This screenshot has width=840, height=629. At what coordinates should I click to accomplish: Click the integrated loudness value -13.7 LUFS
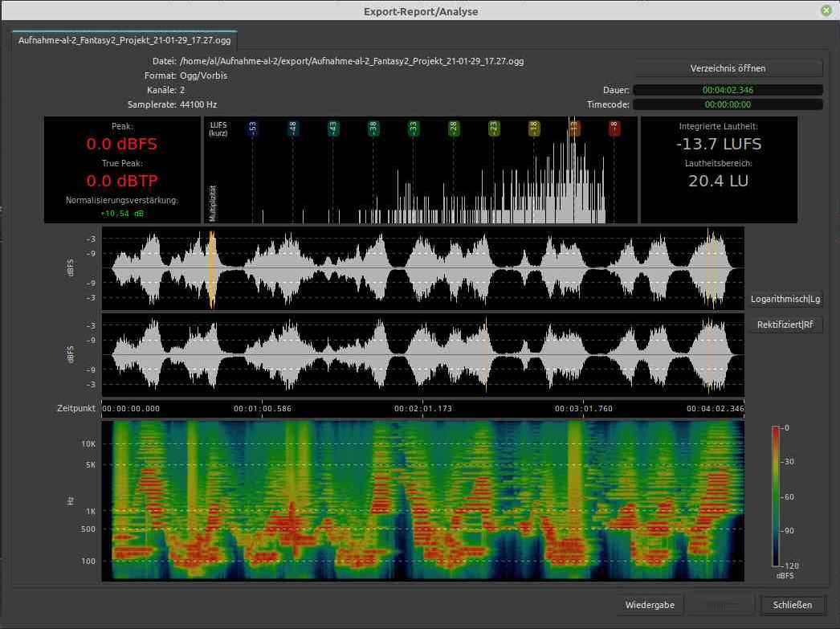tap(719, 144)
